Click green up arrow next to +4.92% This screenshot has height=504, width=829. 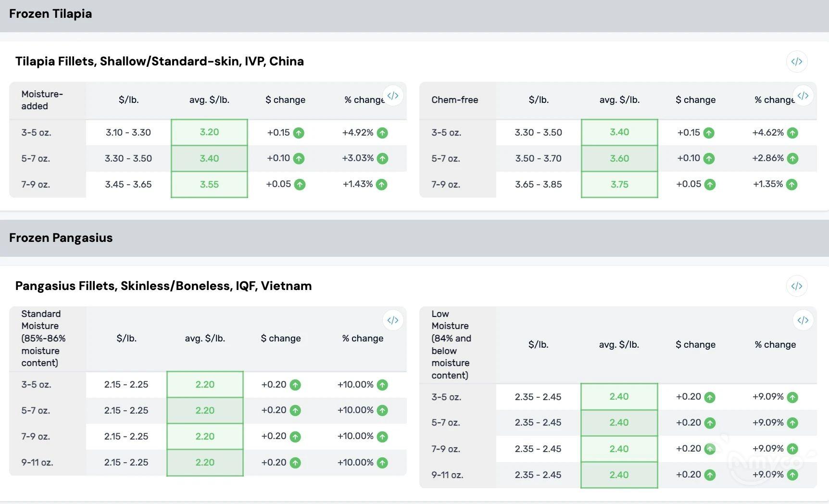[x=382, y=133]
